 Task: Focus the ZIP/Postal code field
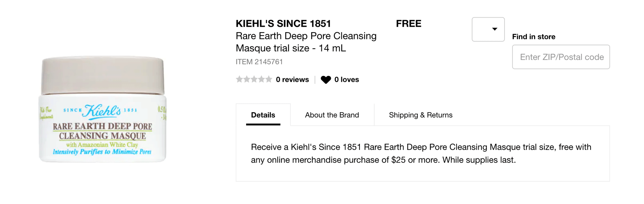561,57
